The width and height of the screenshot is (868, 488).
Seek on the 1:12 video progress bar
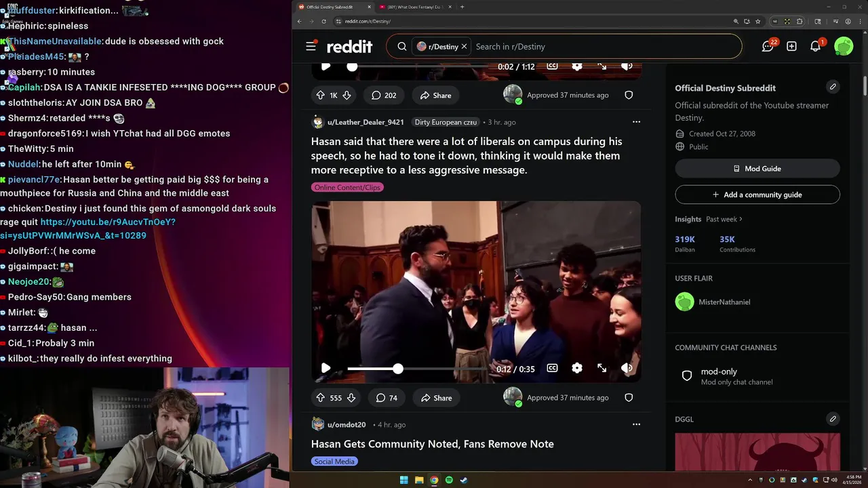419,66
